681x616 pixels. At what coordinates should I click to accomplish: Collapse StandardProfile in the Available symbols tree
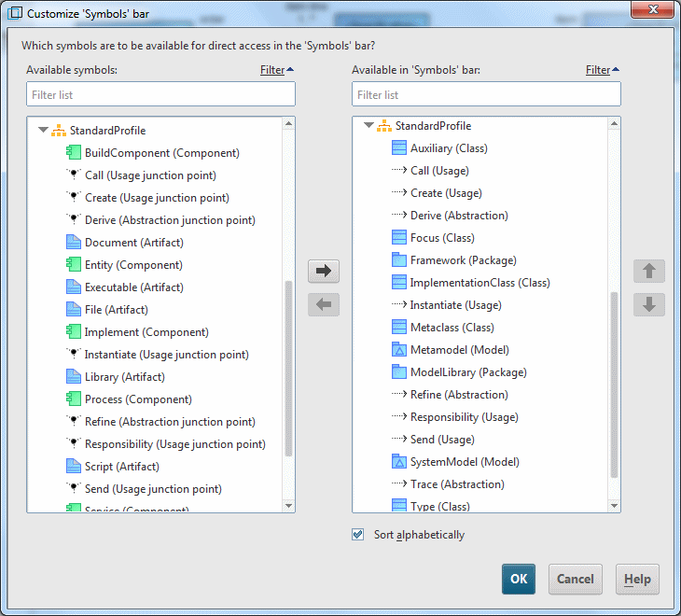pos(43,130)
